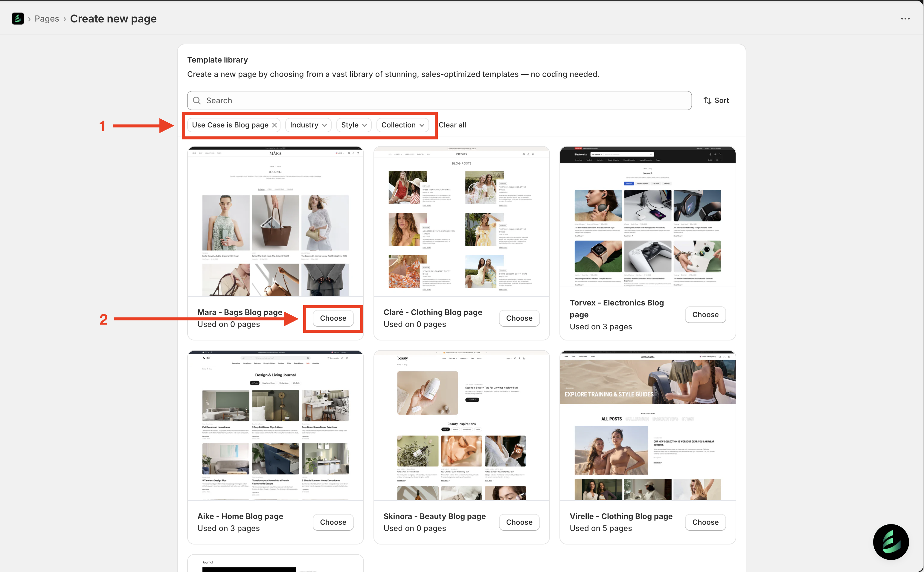The height and width of the screenshot is (572, 924).
Task: Go to Pages breadcrumb
Action: coord(47,19)
